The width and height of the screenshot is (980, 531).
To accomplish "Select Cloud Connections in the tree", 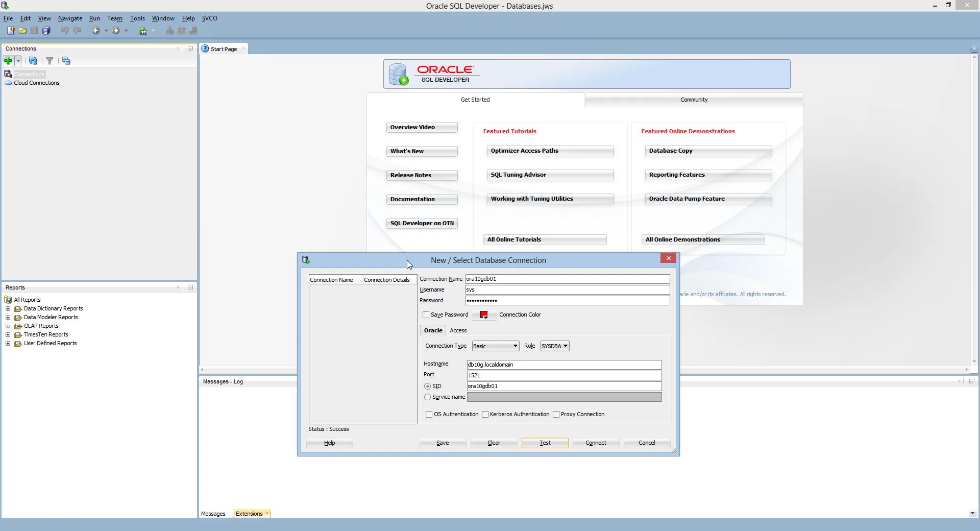I will (x=37, y=83).
